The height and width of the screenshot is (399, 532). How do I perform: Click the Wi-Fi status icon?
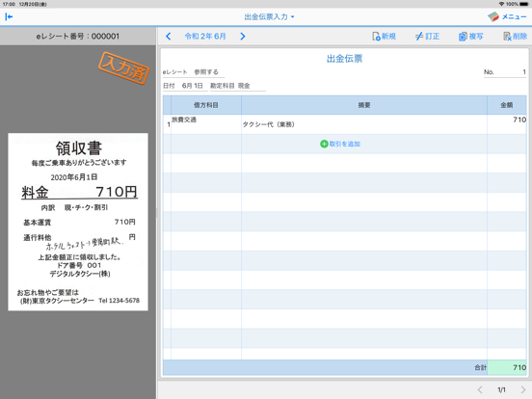pos(501,4)
